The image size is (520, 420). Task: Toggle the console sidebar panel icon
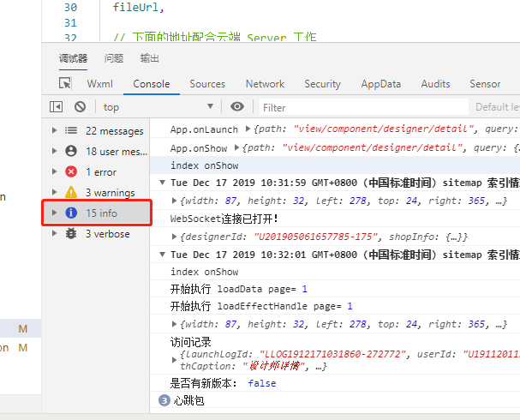click(57, 107)
